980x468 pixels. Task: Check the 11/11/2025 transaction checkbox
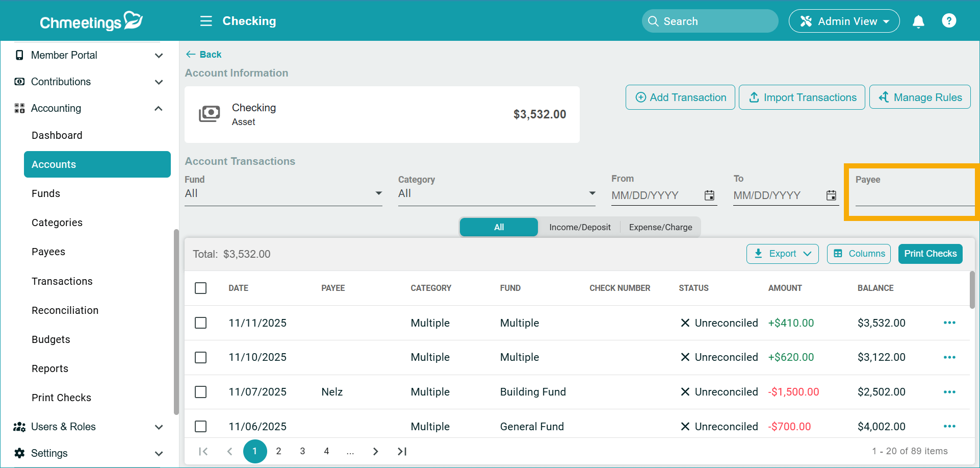click(x=201, y=323)
